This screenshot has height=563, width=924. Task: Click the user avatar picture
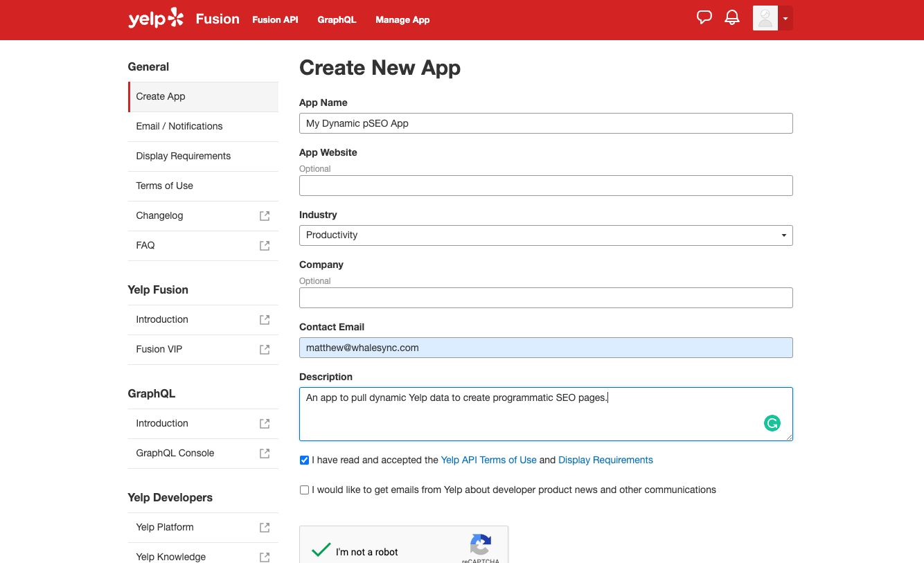(x=765, y=18)
